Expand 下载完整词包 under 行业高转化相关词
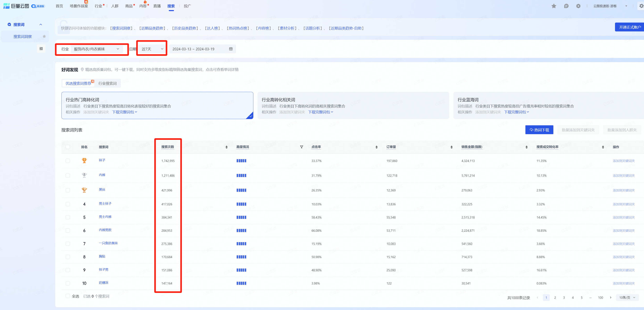 click(x=321, y=112)
